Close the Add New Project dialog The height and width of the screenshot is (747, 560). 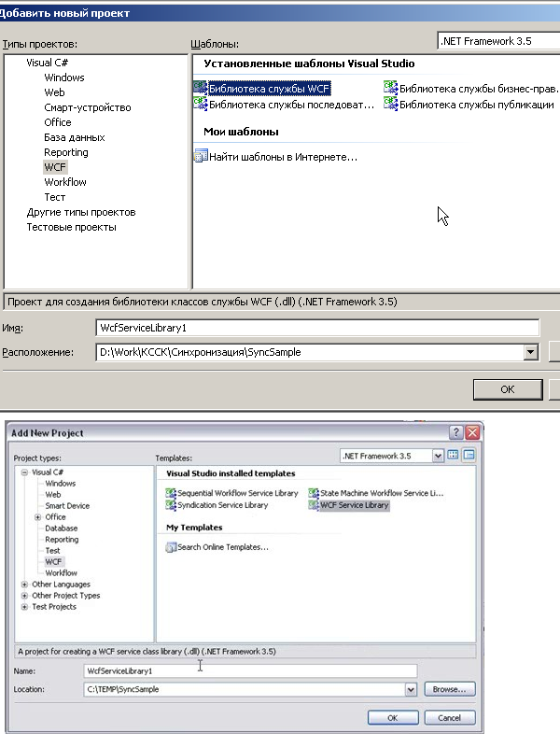472,432
